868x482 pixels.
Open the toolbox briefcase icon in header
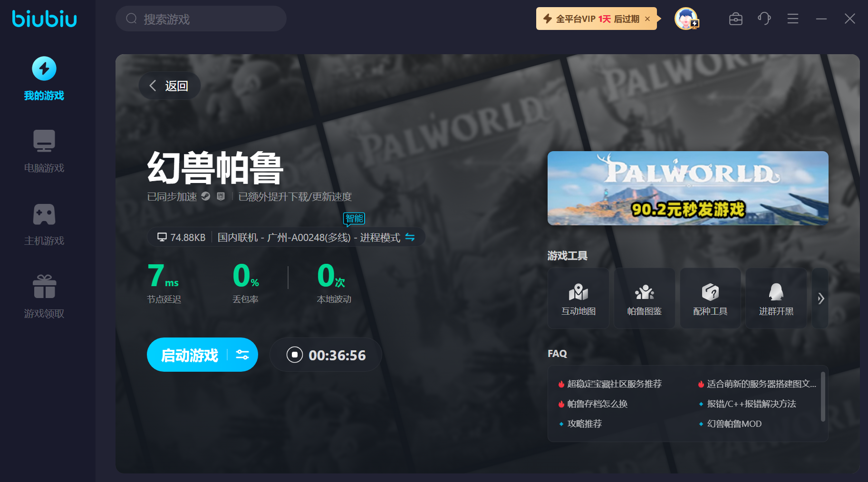click(735, 19)
